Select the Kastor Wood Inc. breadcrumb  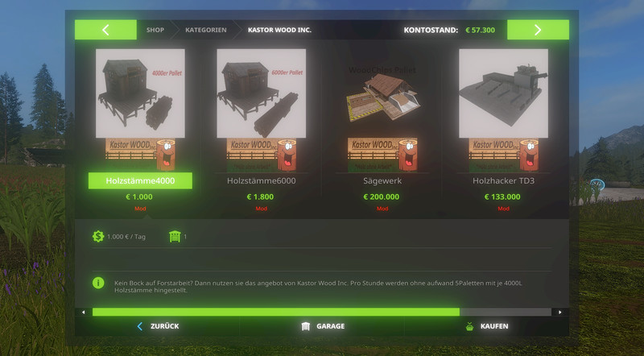(x=279, y=30)
